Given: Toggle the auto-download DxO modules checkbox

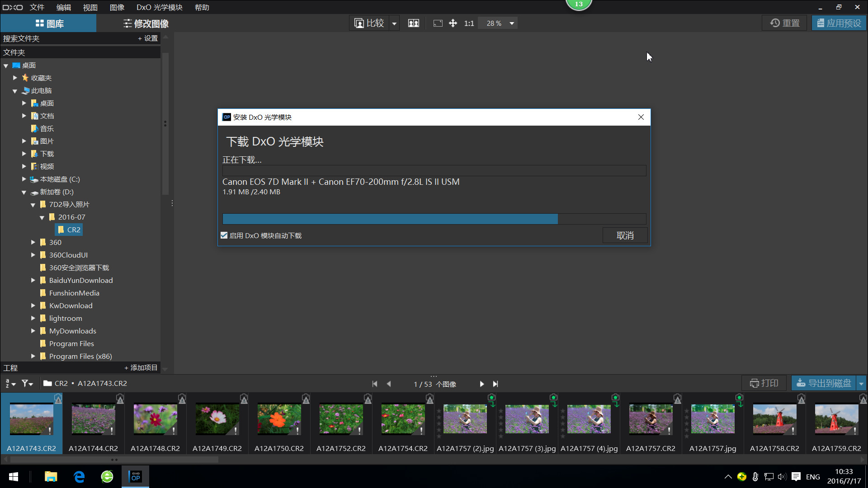Looking at the screenshot, I should click(224, 235).
